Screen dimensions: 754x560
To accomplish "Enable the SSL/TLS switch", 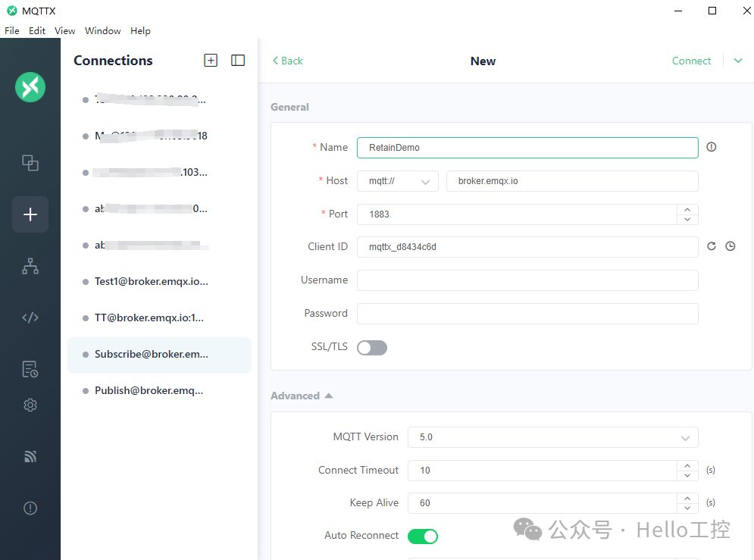I will pos(372,348).
